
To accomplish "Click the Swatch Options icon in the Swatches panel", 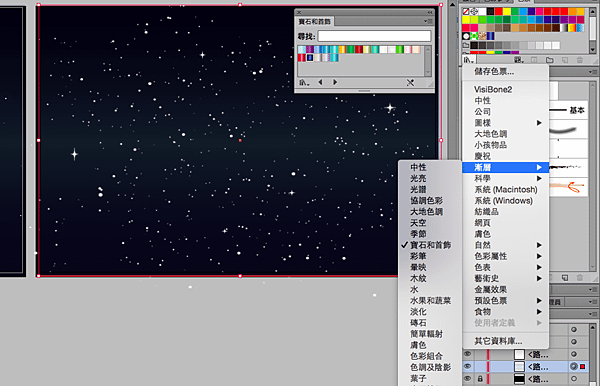I will coord(534,60).
